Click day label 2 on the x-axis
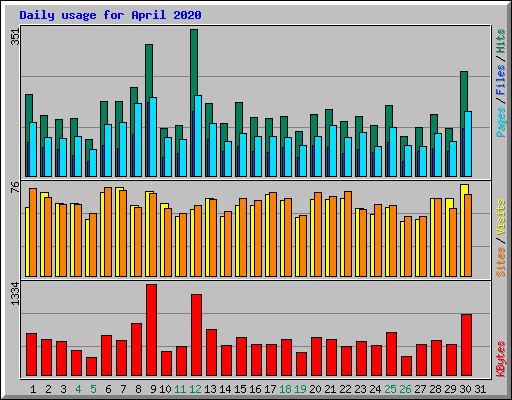Viewport: 512px width, 400px height. [48, 389]
